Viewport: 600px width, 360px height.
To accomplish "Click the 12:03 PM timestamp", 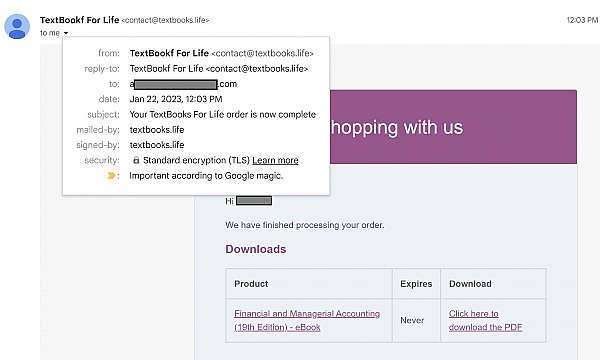I will [582, 20].
